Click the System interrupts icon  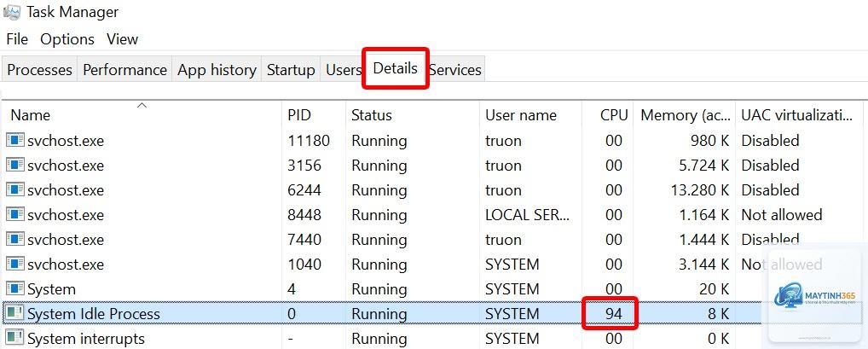click(15, 337)
